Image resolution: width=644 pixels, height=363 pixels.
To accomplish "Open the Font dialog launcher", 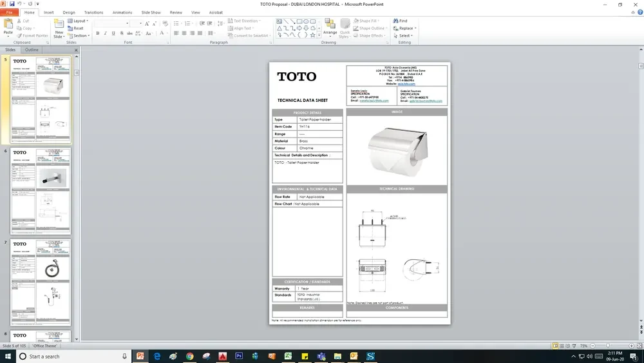I will pos(168,43).
